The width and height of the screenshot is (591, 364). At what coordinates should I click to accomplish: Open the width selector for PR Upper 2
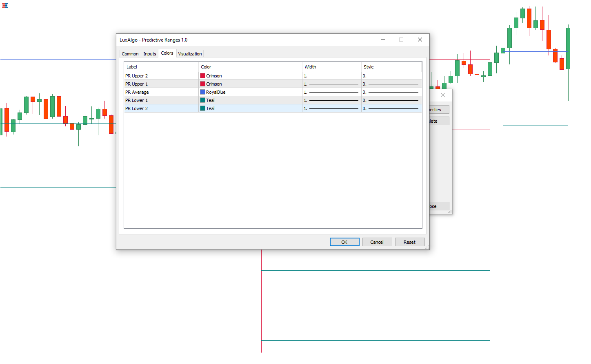(331, 76)
